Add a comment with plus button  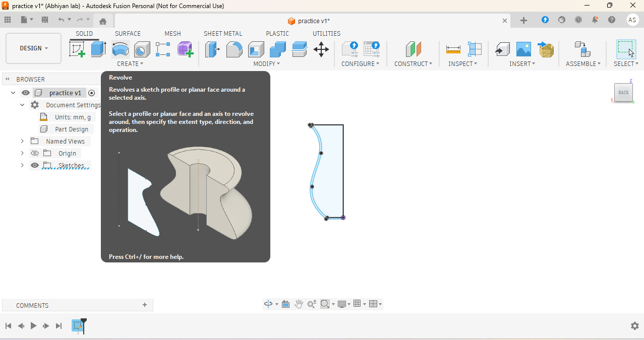click(145, 305)
